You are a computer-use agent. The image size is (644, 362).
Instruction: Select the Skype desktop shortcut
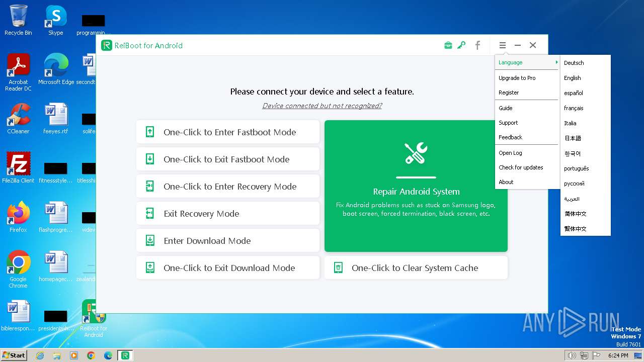pyautogui.click(x=55, y=20)
